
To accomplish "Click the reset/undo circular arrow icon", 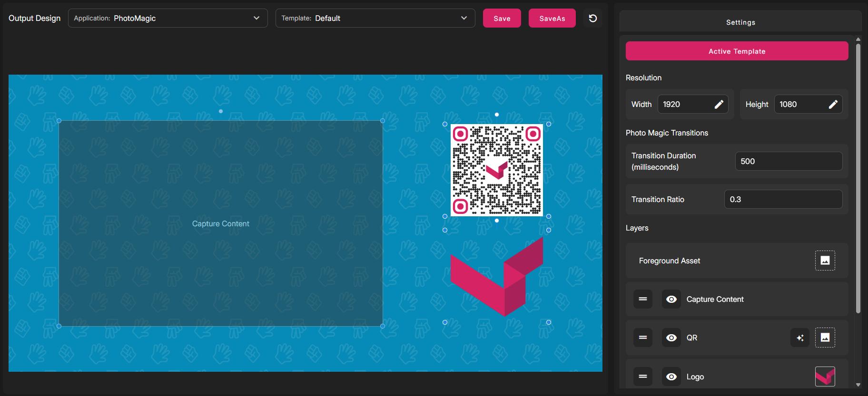I will click(x=592, y=18).
